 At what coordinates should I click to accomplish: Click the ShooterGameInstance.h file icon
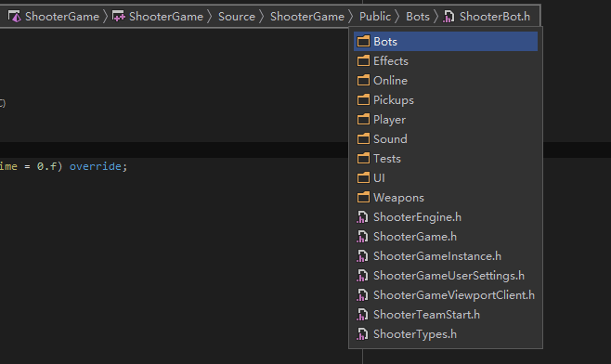click(362, 256)
